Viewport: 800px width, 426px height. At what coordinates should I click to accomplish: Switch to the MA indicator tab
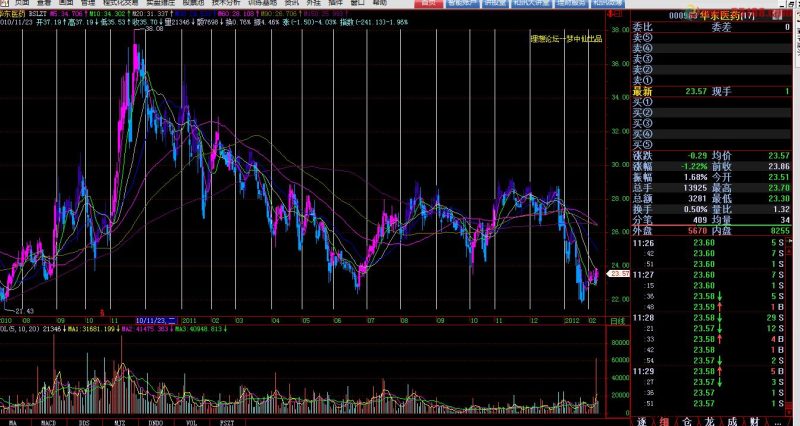[13, 422]
